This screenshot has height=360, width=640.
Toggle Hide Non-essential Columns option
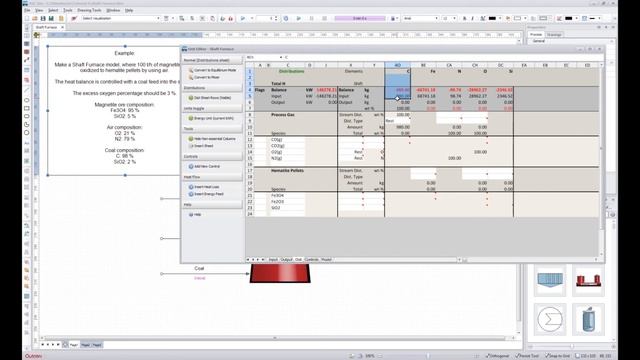click(x=212, y=139)
